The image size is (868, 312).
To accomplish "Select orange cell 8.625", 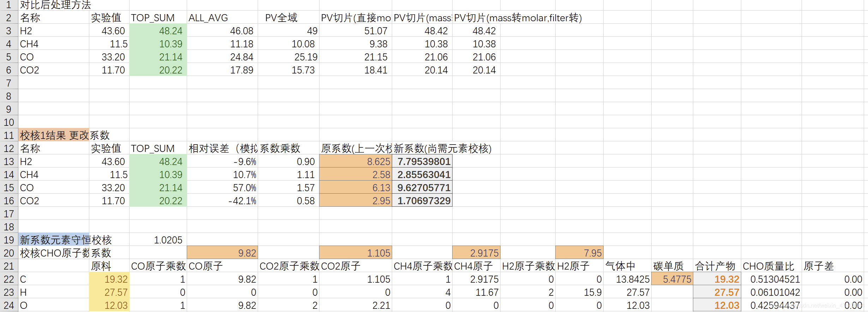I will pos(355,161).
